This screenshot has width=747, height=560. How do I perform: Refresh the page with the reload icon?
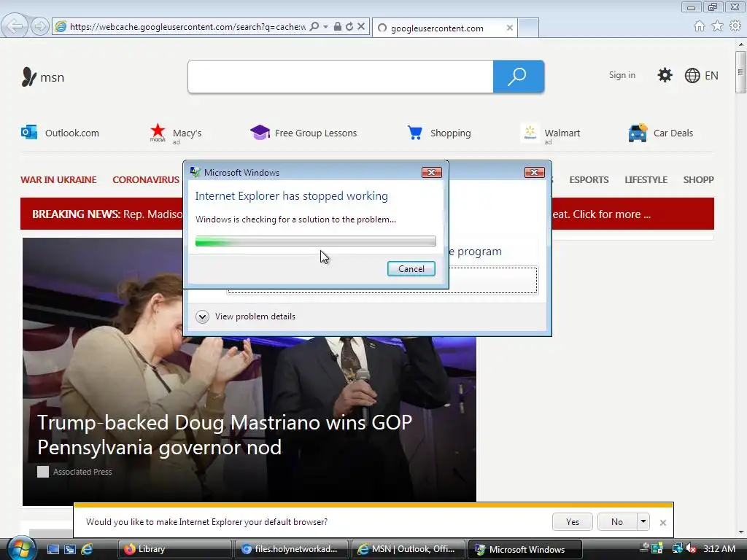point(349,26)
